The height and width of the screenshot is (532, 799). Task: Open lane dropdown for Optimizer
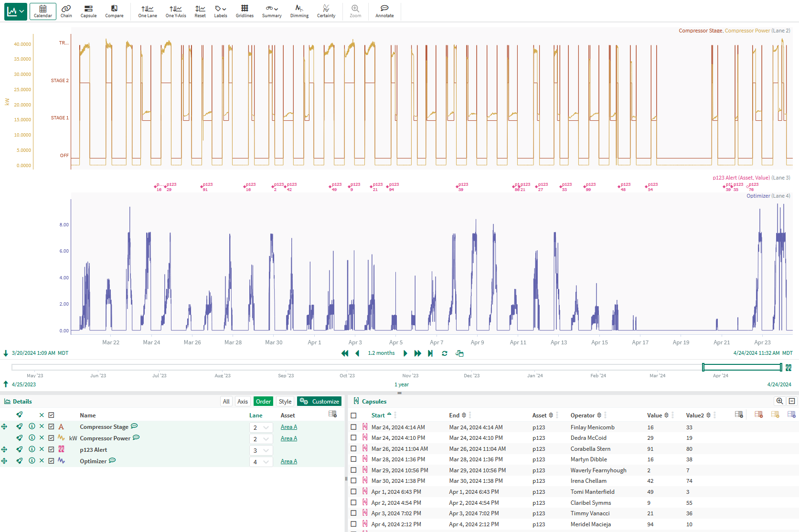tap(261, 462)
